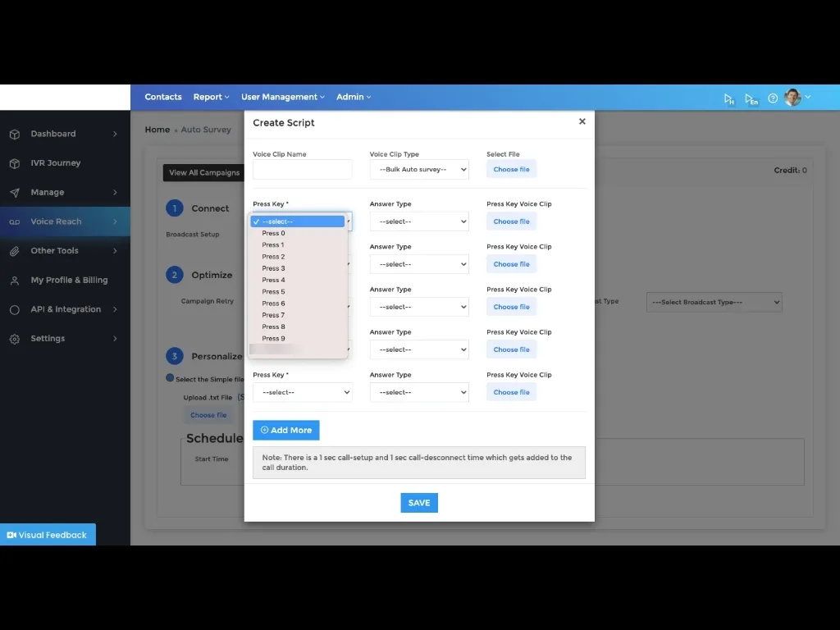Focus the Voice Clip Name input field
This screenshot has height=630, width=840.
tap(302, 169)
